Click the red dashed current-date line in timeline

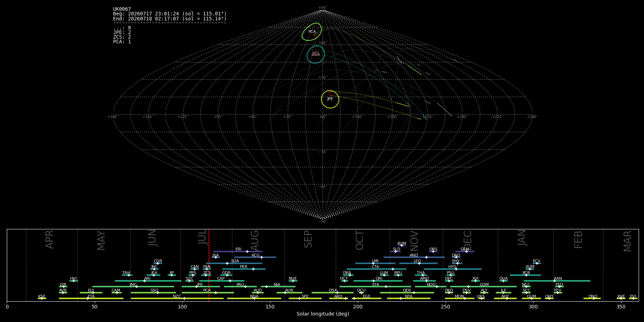[209, 265]
